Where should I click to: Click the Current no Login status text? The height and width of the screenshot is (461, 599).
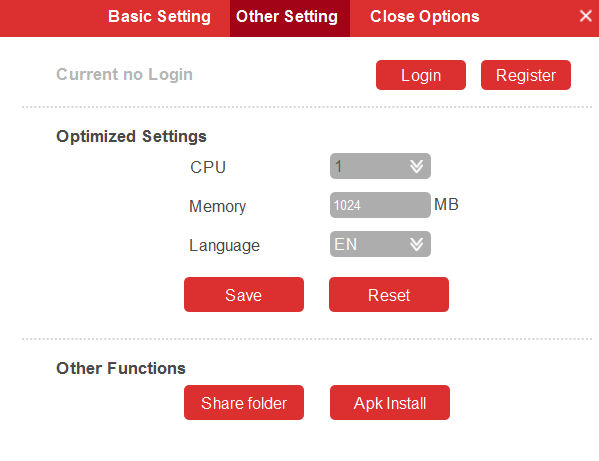pos(125,74)
